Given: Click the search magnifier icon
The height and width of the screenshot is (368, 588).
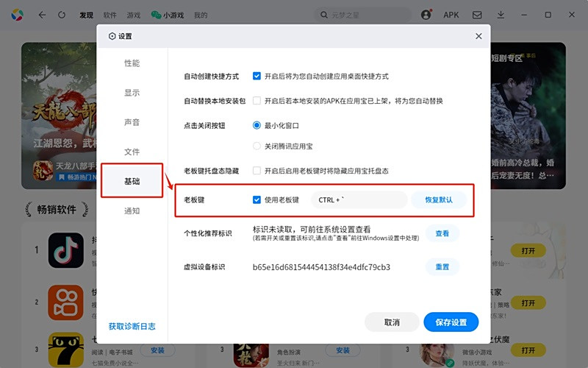Looking at the screenshot, I should [x=324, y=15].
